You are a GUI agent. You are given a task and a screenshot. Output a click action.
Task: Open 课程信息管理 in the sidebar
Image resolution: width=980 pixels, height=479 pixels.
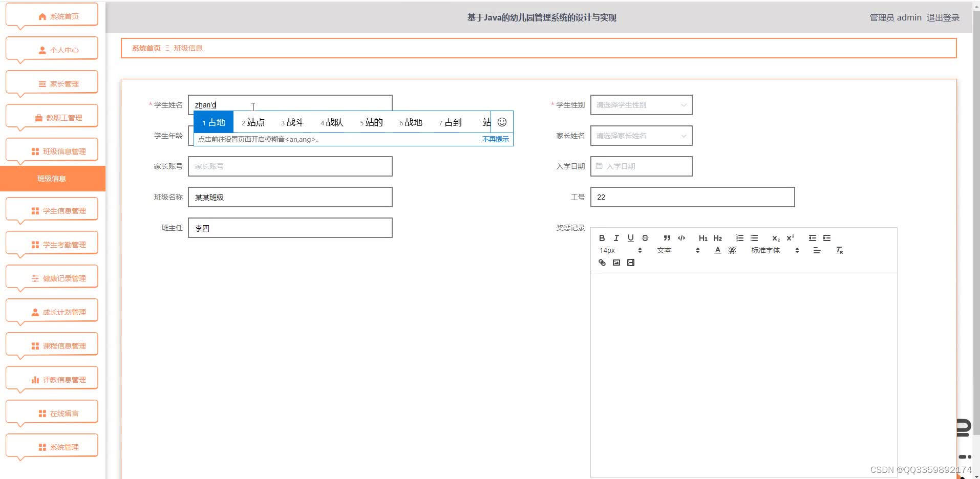pyautogui.click(x=52, y=345)
